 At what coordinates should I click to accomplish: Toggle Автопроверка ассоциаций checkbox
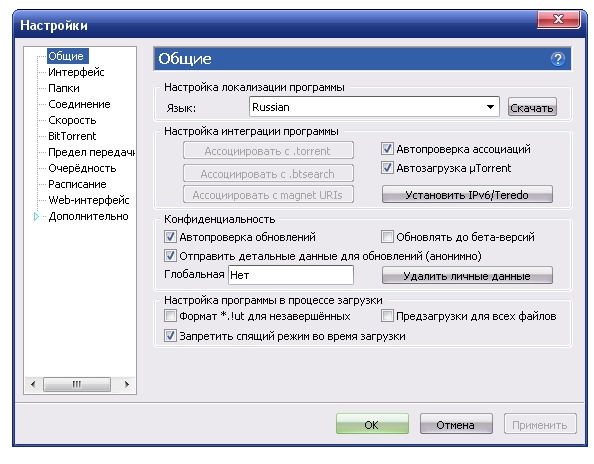click(387, 149)
